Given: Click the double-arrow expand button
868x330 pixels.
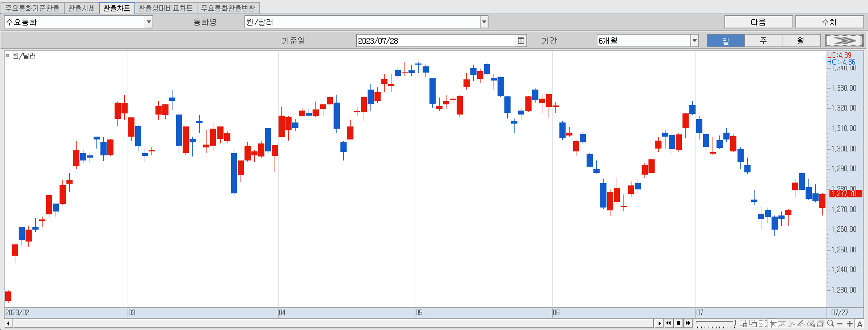Looking at the screenshot, I should (844, 41).
